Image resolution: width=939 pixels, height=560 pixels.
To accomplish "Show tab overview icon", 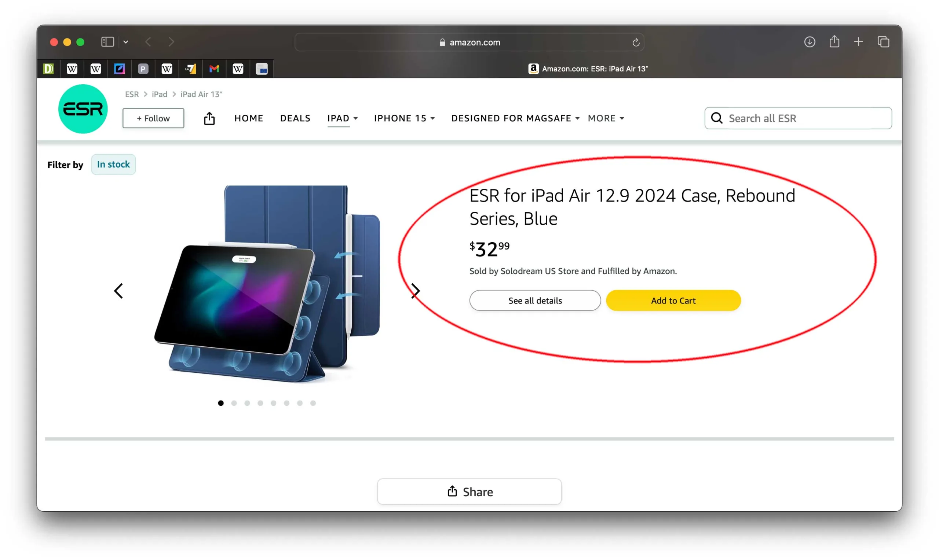I will 883,42.
